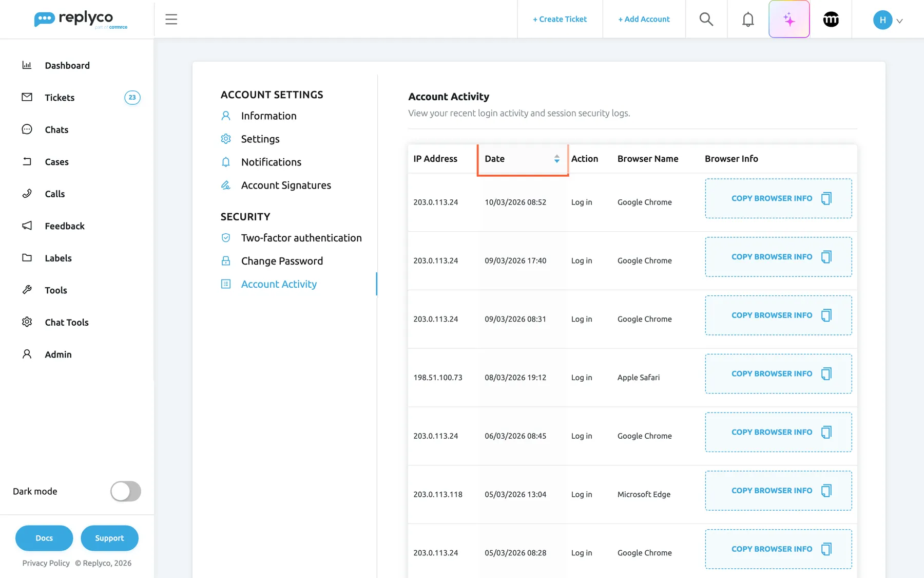The height and width of the screenshot is (578, 924).
Task: Open the Docs button
Action: [x=44, y=538]
